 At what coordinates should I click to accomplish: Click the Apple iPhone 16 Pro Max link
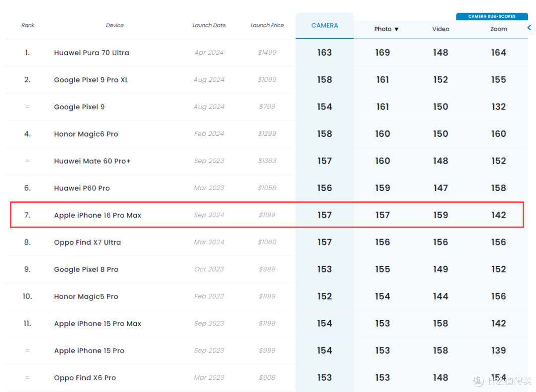97,215
